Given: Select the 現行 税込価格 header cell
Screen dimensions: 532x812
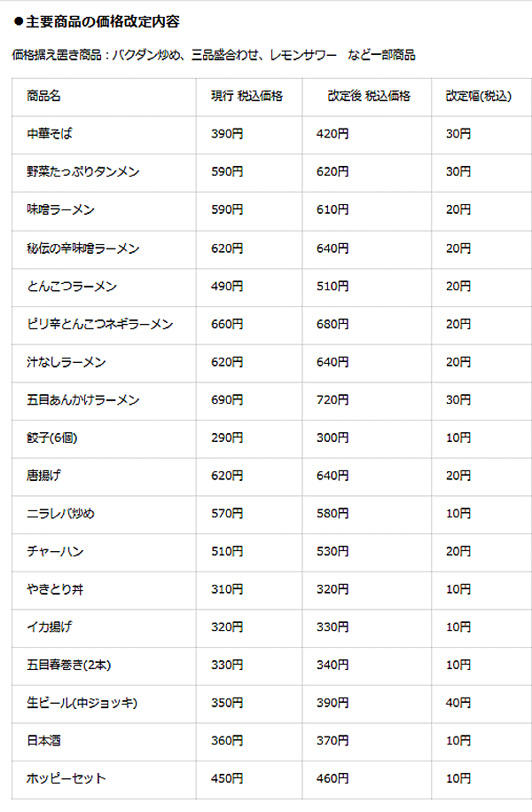Looking at the screenshot, I should coord(246,97).
